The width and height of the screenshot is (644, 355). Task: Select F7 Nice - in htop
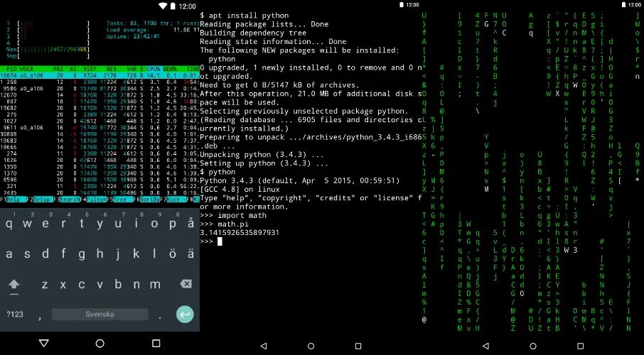click(x=173, y=200)
